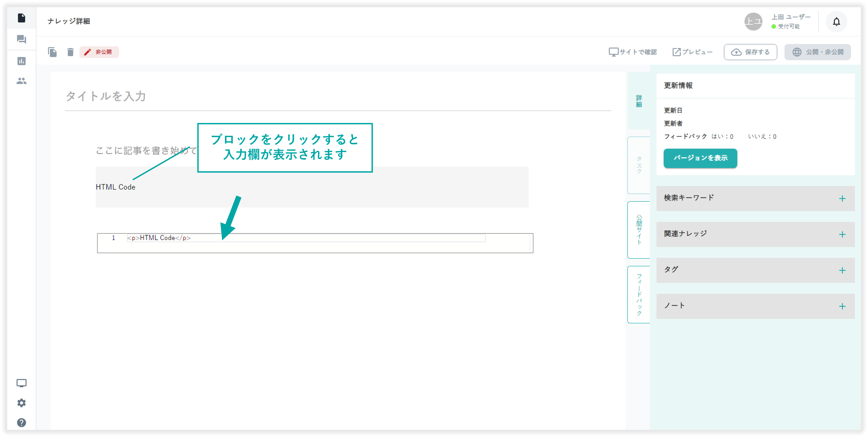Duplicate the article with the copy icon
The height and width of the screenshot is (437, 868).
(53, 52)
